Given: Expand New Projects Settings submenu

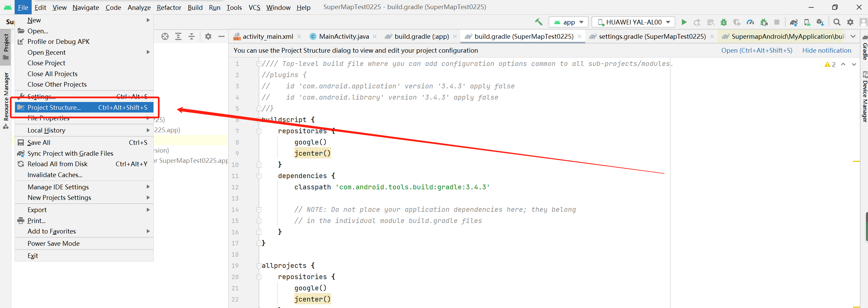Looking at the screenshot, I should [84, 198].
